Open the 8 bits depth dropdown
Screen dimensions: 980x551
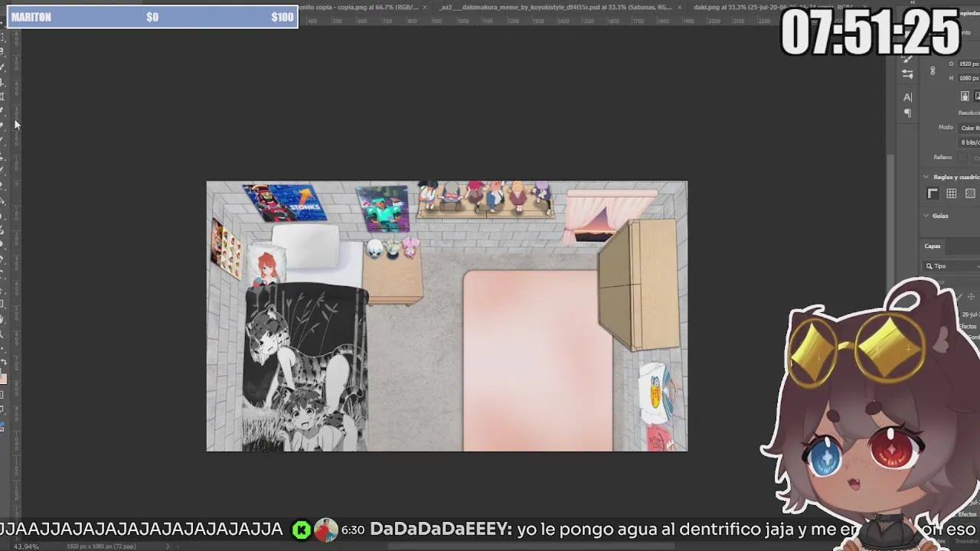pyautogui.click(x=969, y=142)
